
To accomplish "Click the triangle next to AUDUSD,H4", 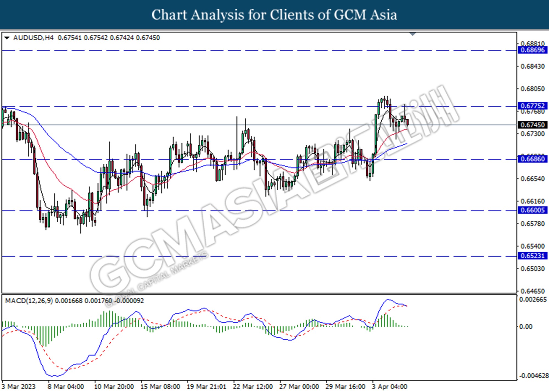I will tap(7, 38).
